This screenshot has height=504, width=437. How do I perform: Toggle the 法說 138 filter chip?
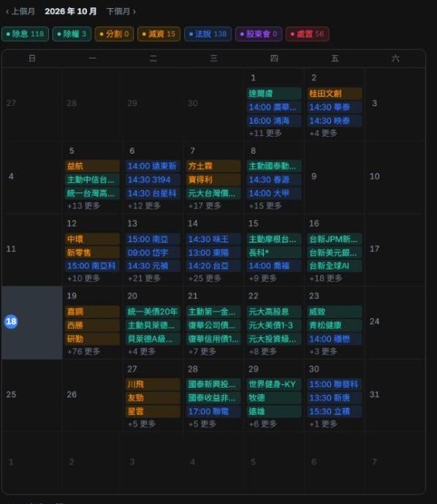(208, 34)
